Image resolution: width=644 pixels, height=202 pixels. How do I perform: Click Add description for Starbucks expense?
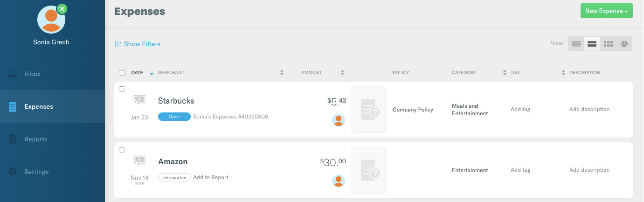point(589,109)
